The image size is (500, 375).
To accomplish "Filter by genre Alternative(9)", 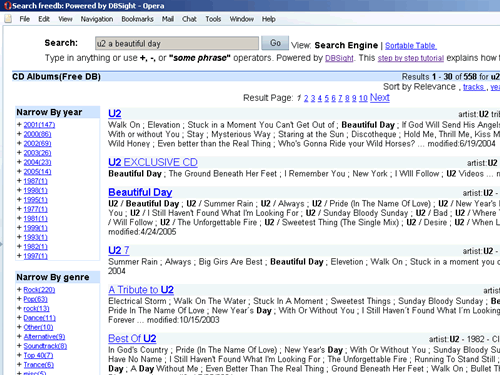I will [x=44, y=337].
